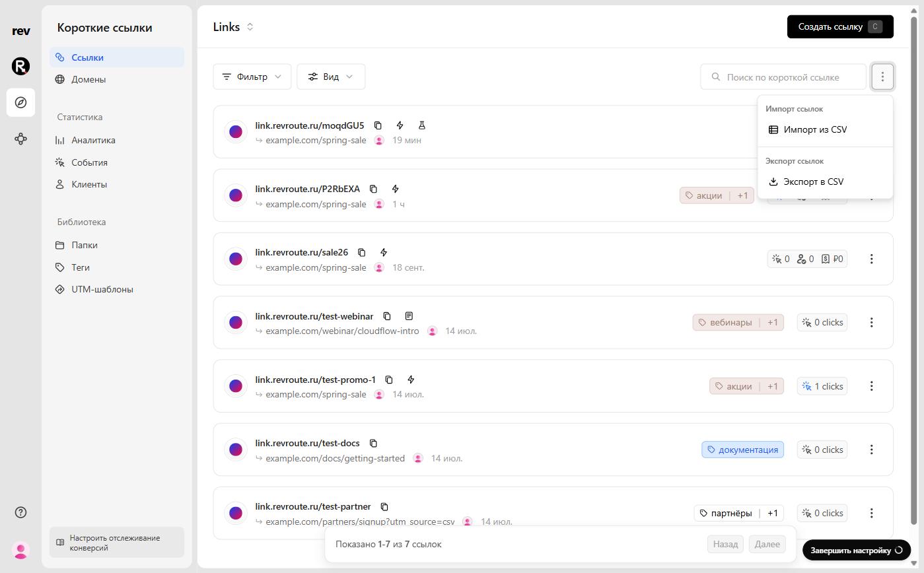Click the round R logo in the left rail

21,66
